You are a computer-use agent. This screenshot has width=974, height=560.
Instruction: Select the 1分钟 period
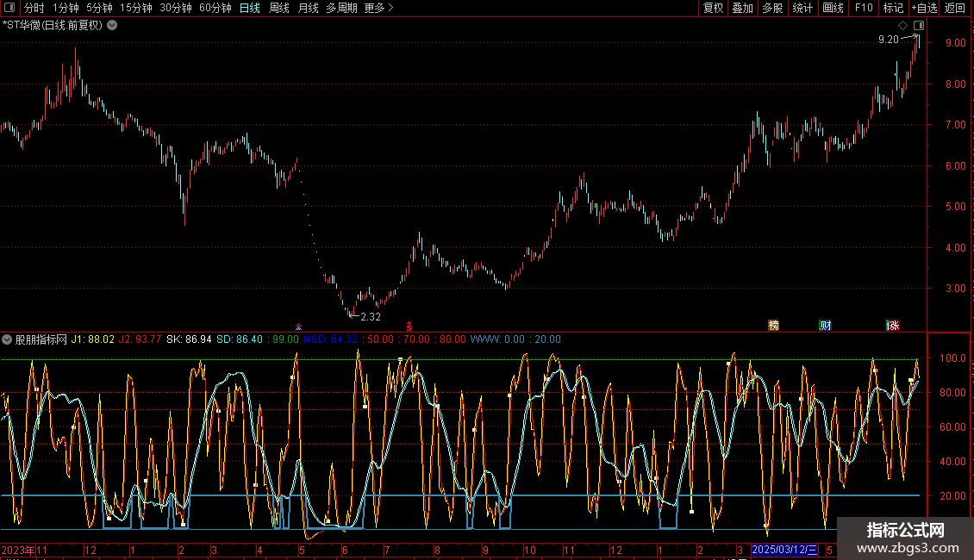(66, 8)
